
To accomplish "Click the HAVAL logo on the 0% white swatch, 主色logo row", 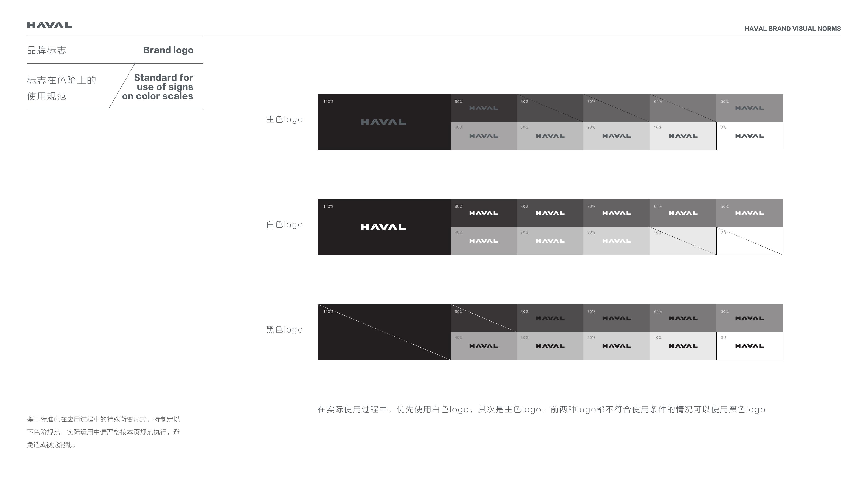I will pos(750,136).
